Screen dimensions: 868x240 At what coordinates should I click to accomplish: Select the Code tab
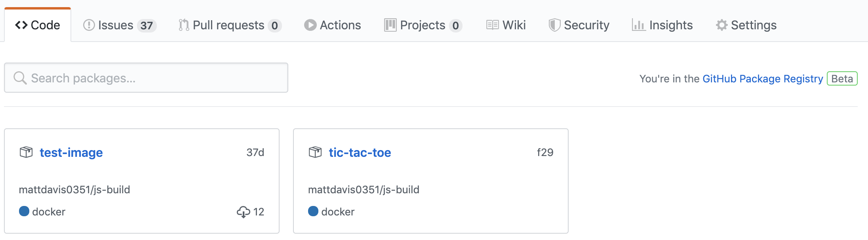coord(38,25)
